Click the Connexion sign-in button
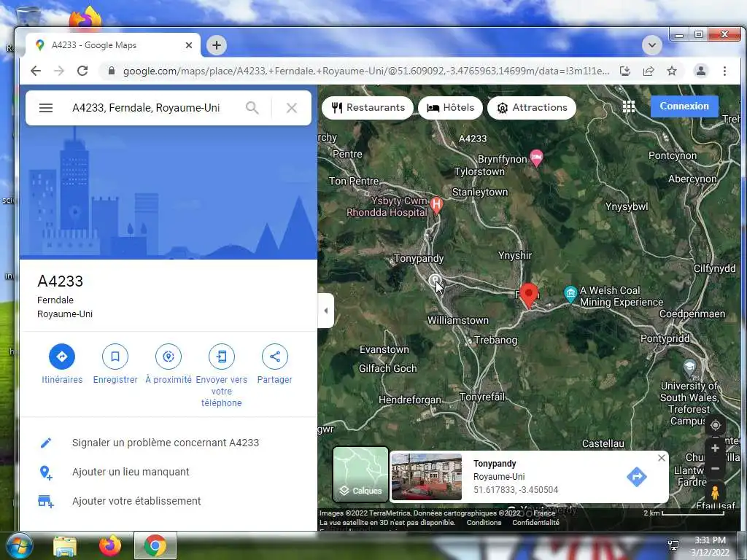 point(684,106)
